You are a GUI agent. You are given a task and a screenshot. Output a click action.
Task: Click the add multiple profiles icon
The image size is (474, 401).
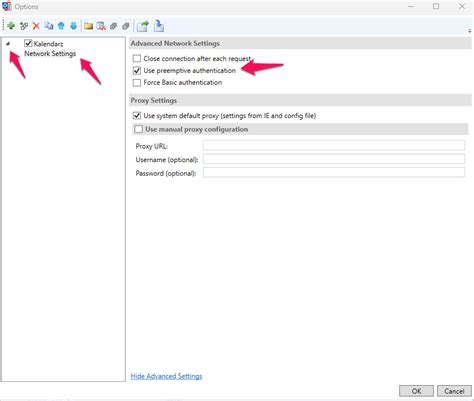[x=24, y=26]
